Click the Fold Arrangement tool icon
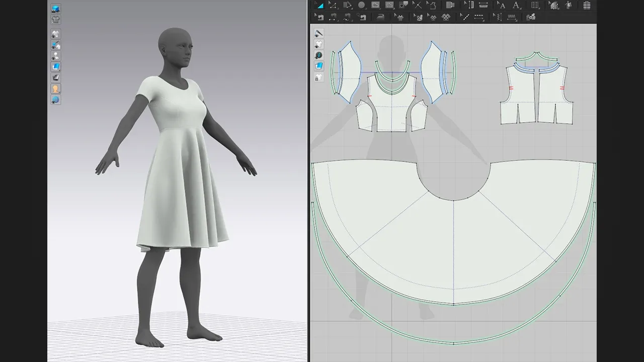This screenshot has height=362, width=644. click(450, 5)
